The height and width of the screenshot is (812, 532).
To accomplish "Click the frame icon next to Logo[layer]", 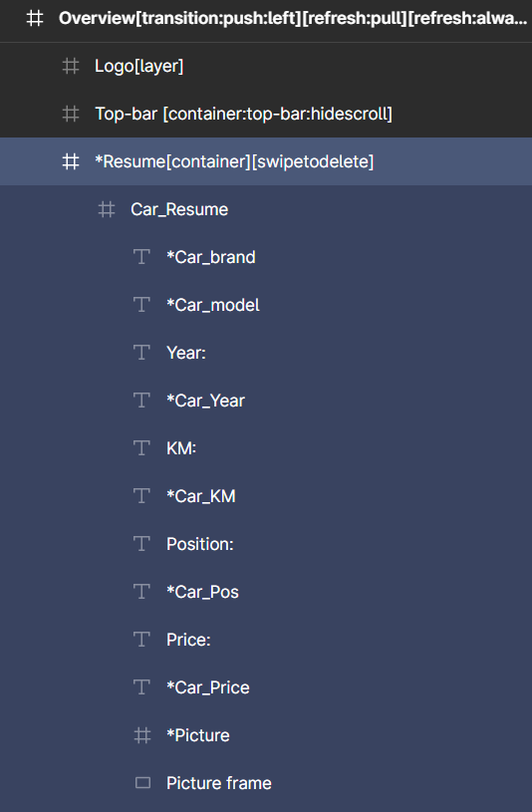I will (71, 67).
